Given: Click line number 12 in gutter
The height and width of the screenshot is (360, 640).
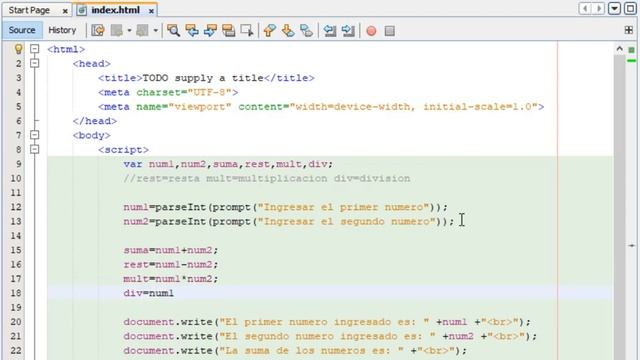Looking at the screenshot, I should 16,207.
